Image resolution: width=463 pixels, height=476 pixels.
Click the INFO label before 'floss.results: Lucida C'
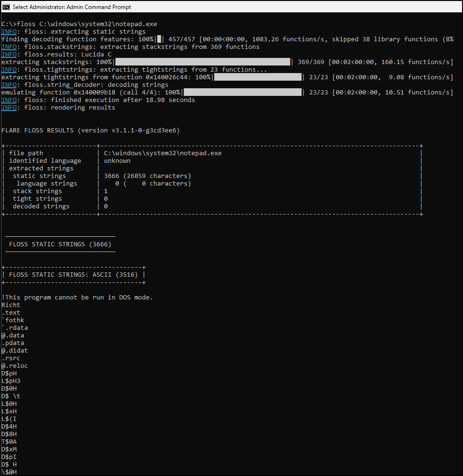point(9,55)
